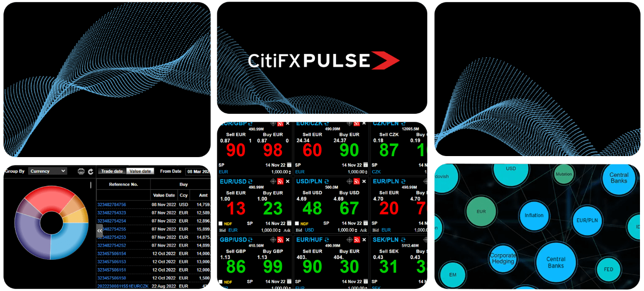This screenshot has height=291, width=644.
Task: Print the grouped currency report
Action: point(81,171)
